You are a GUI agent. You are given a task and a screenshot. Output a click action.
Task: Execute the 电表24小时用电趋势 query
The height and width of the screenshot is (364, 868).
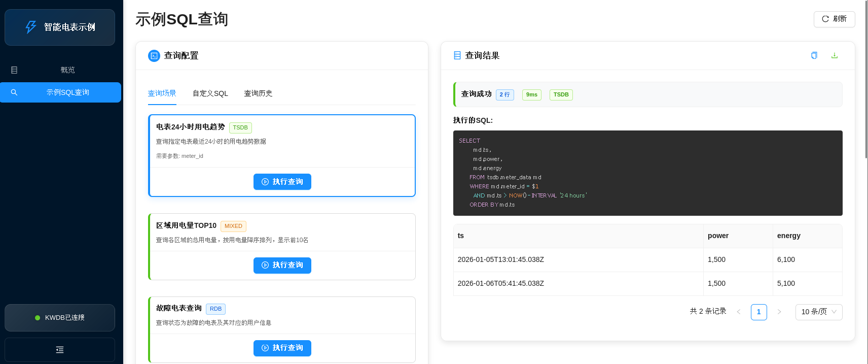tap(282, 182)
